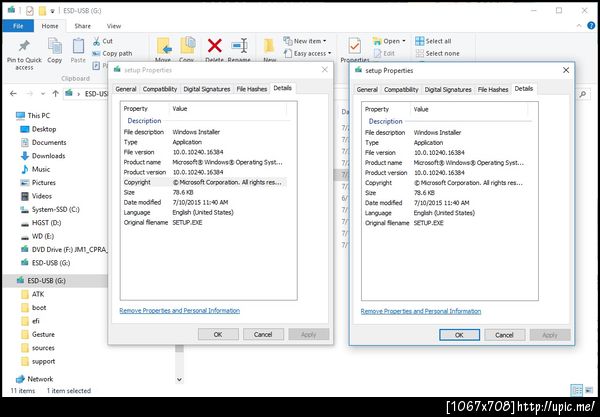
Task: Select Network in navigation pane
Action: coord(34,379)
